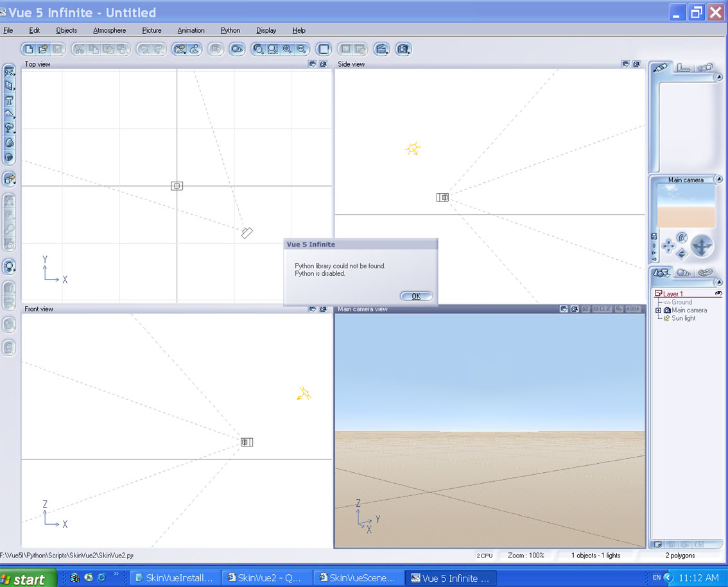Open the Atmosphere menu

coord(109,30)
